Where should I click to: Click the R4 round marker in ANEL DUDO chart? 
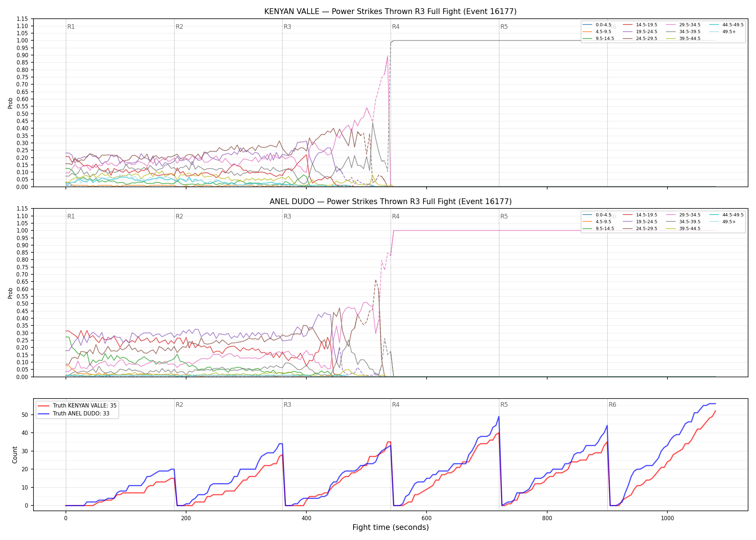[x=396, y=216]
